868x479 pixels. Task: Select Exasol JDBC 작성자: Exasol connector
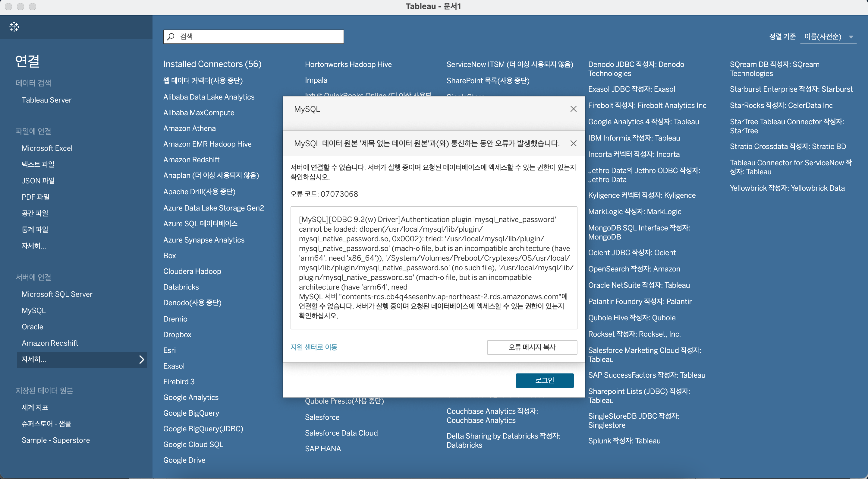pyautogui.click(x=631, y=89)
